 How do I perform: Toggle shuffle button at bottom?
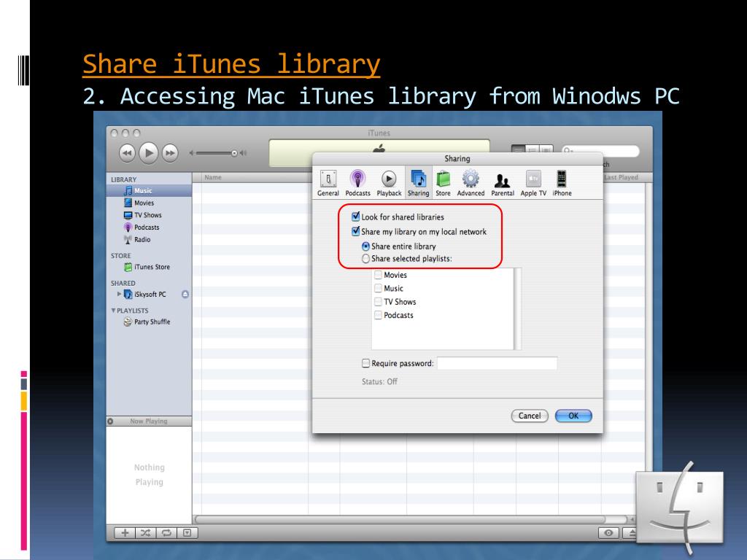(x=145, y=533)
